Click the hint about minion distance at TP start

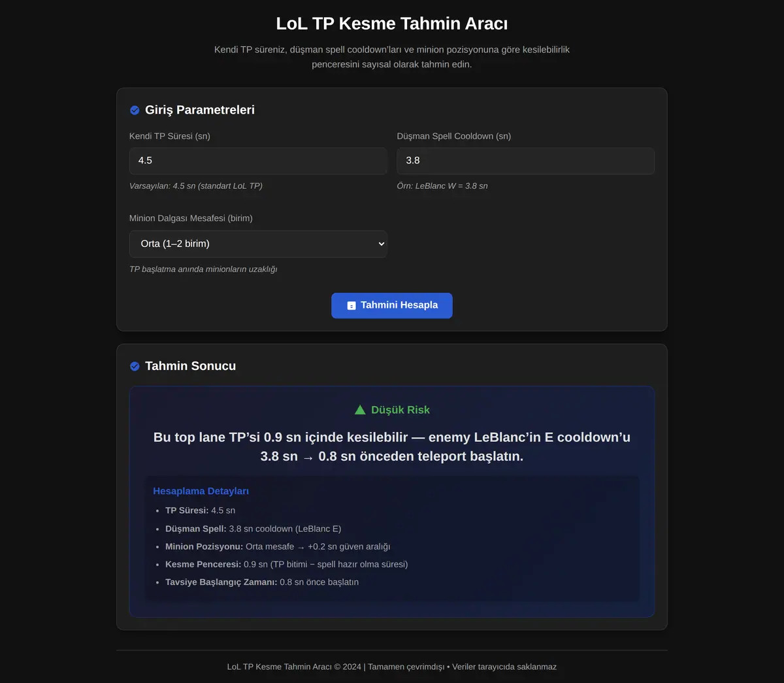[203, 269]
